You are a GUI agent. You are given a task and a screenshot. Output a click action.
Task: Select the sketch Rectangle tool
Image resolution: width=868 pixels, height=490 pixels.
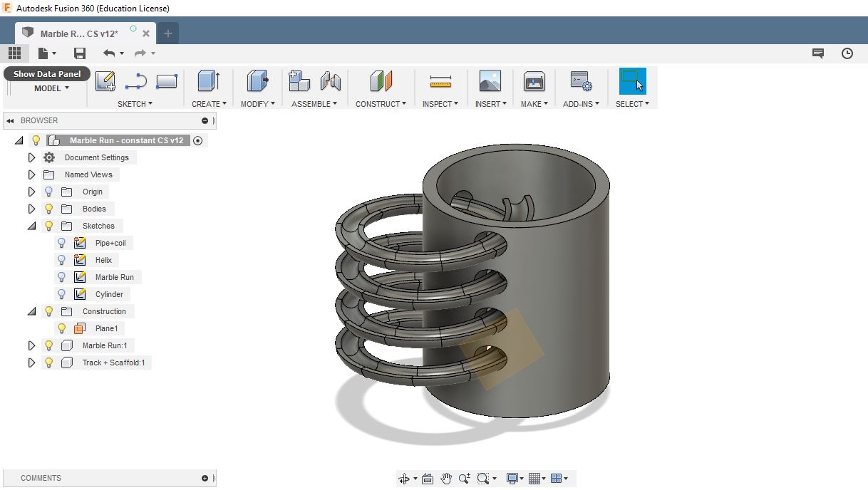(x=166, y=81)
